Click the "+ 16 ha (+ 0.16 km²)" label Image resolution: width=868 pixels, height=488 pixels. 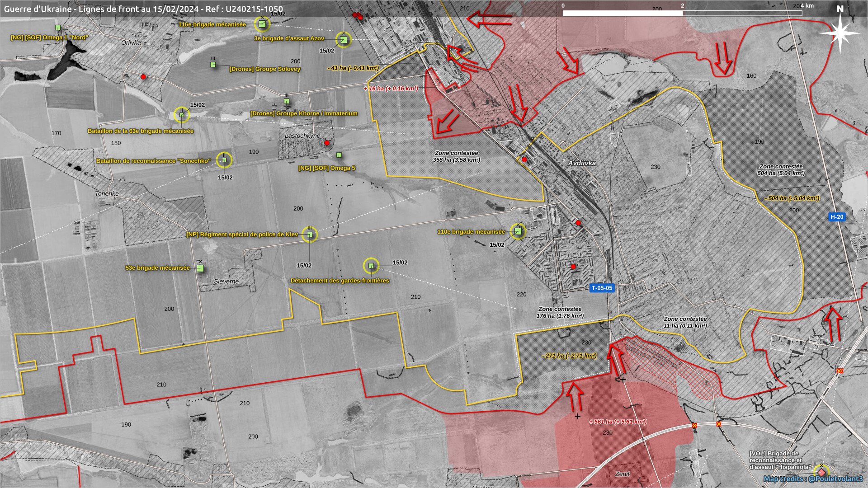[x=391, y=89]
